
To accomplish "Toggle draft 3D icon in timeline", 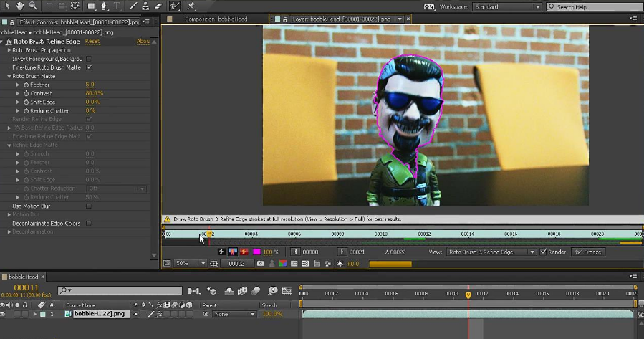I will [x=212, y=291].
